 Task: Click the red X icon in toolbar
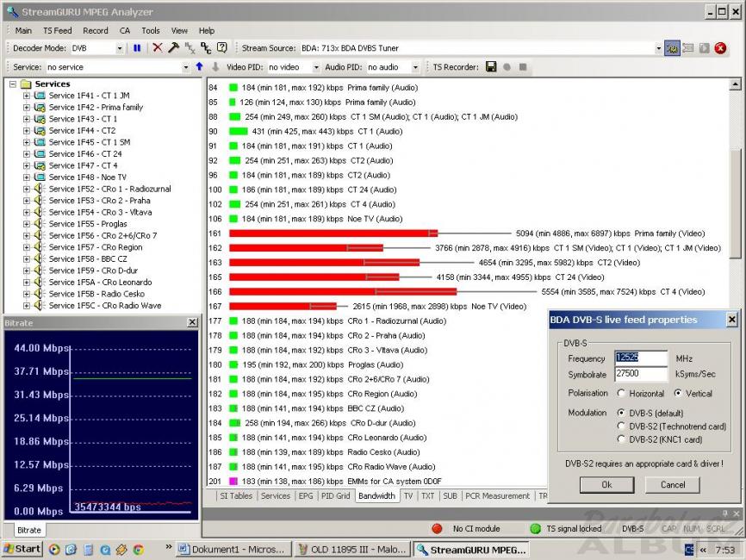[158, 47]
